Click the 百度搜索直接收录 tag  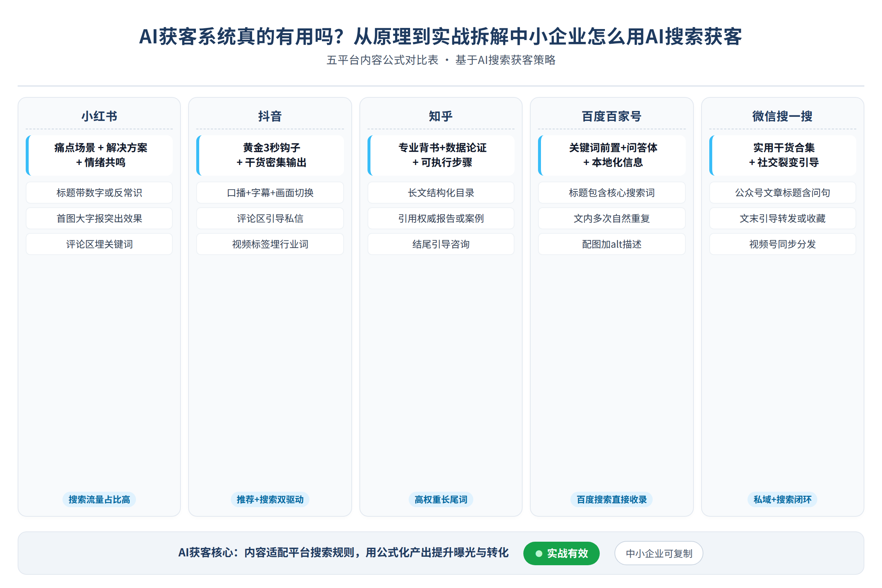click(x=612, y=499)
